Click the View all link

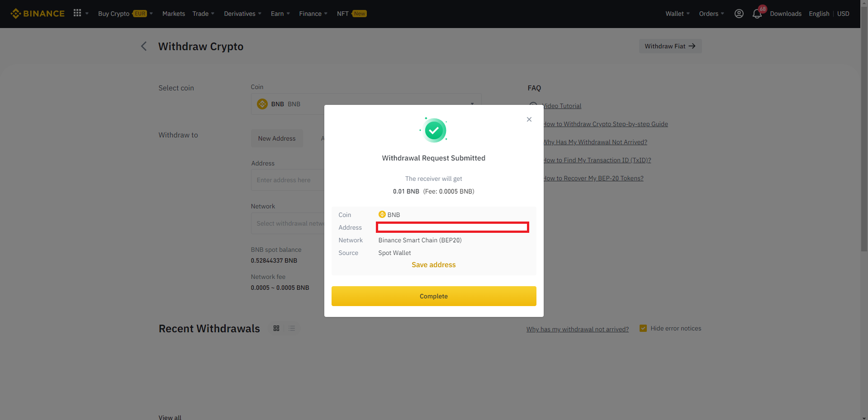[170, 417]
